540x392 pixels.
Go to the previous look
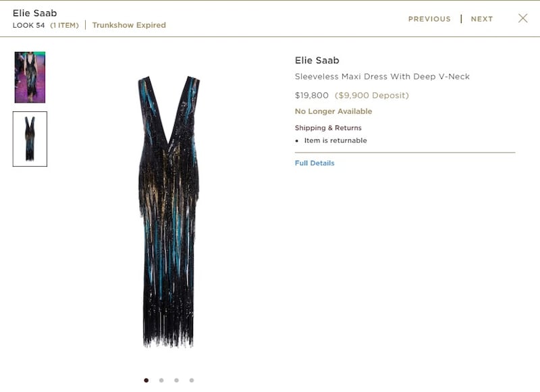tap(429, 19)
